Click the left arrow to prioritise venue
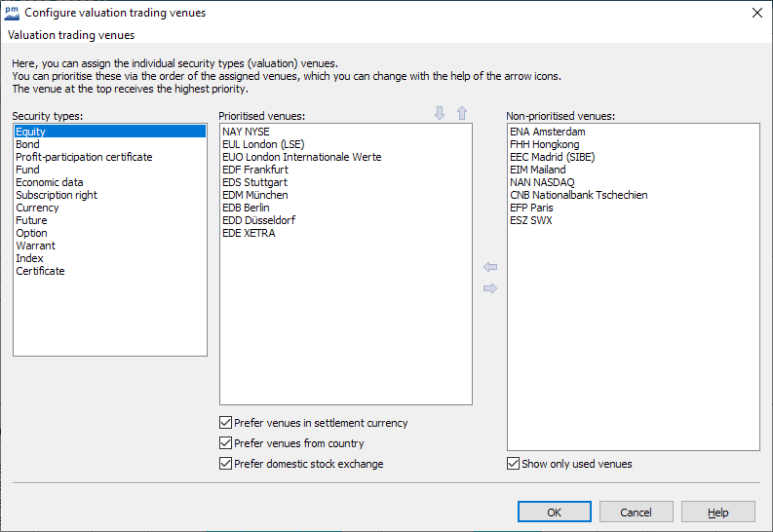This screenshot has width=773, height=532. pos(490,267)
